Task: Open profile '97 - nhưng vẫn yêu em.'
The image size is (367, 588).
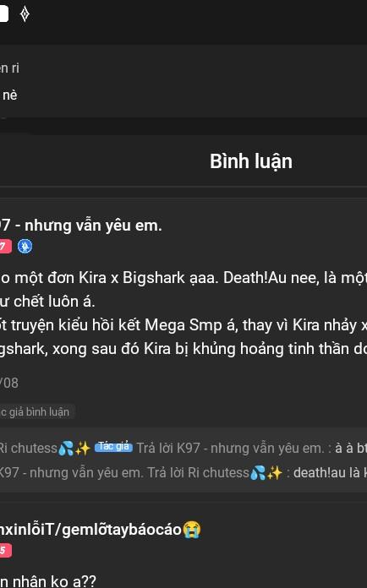Action: (x=80, y=226)
